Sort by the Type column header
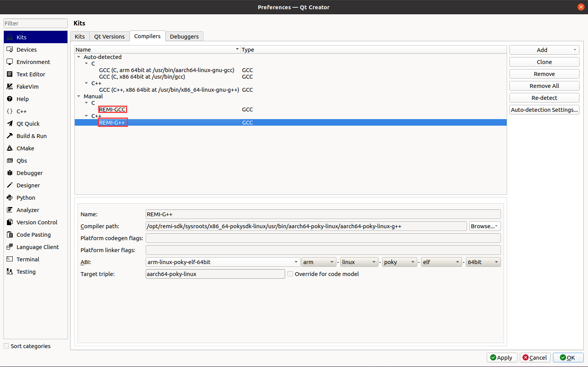 tap(373, 50)
